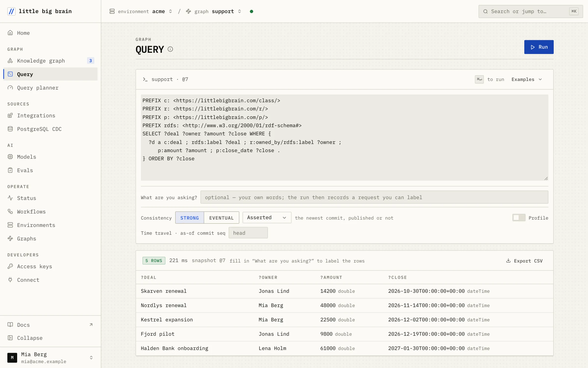Click the Environments server icon in sidebar

pos(10,225)
